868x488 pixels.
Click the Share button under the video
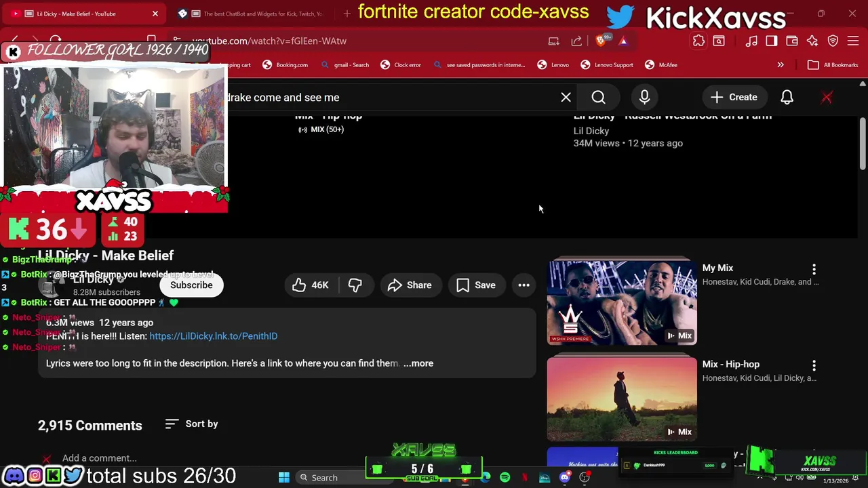410,285
